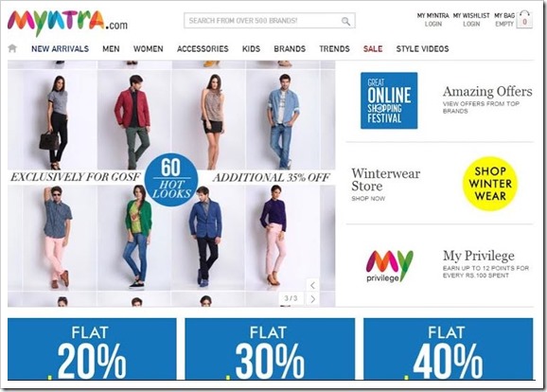Go to previous banner slide arrow

click(x=312, y=285)
